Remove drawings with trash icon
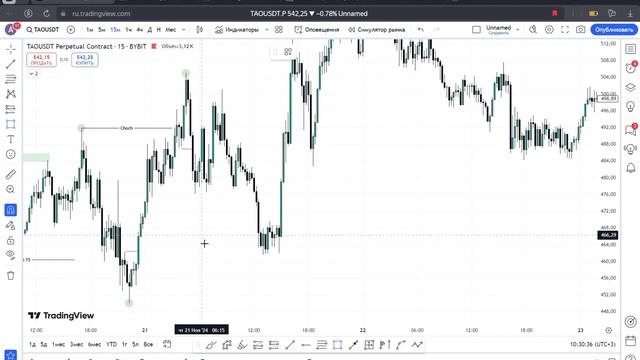This screenshot has width=640, height=360. (x=11, y=276)
